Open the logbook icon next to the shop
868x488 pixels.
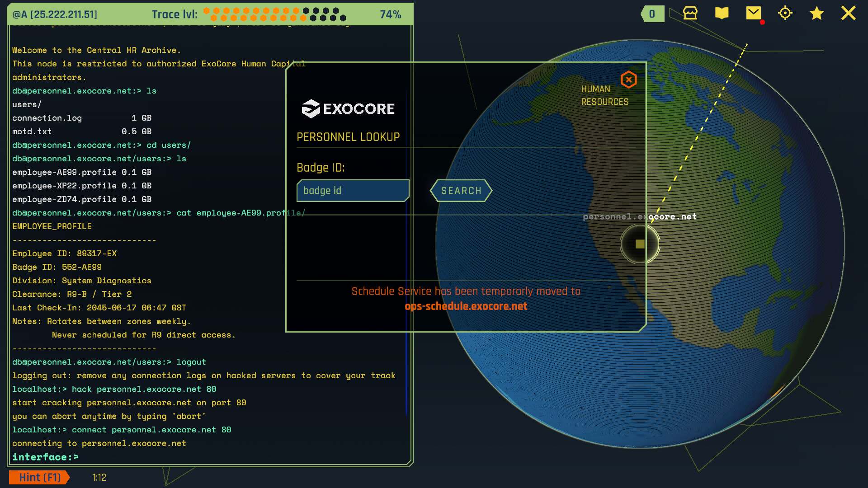click(722, 14)
